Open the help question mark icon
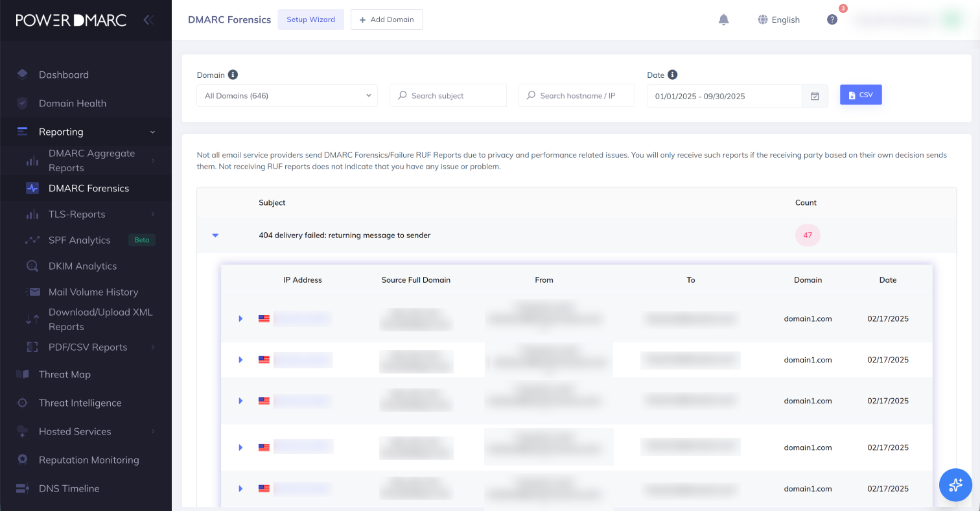Image resolution: width=980 pixels, height=511 pixels. 832,19
